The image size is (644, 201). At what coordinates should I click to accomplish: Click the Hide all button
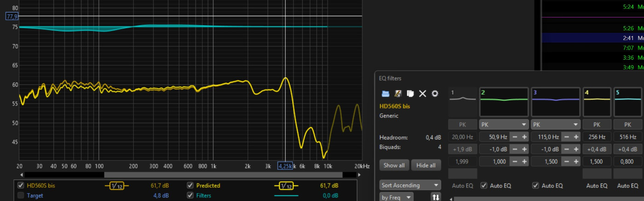pyautogui.click(x=426, y=165)
